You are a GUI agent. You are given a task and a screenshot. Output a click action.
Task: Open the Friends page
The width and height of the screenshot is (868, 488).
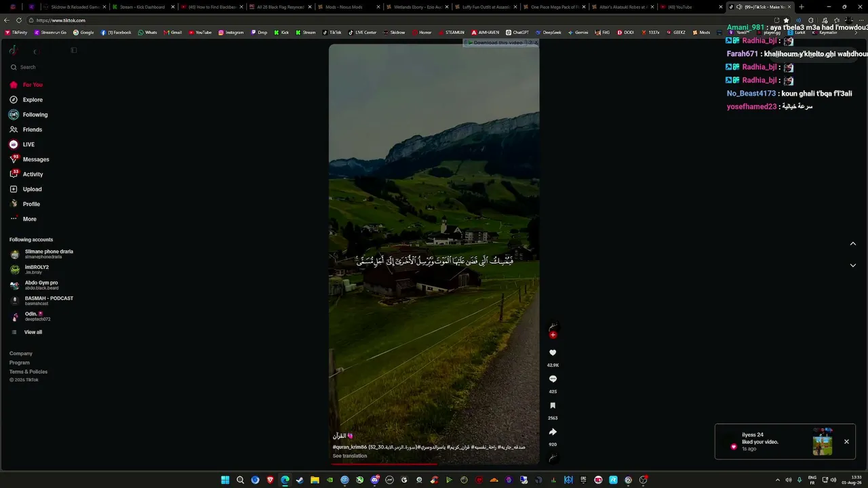[x=26, y=129]
